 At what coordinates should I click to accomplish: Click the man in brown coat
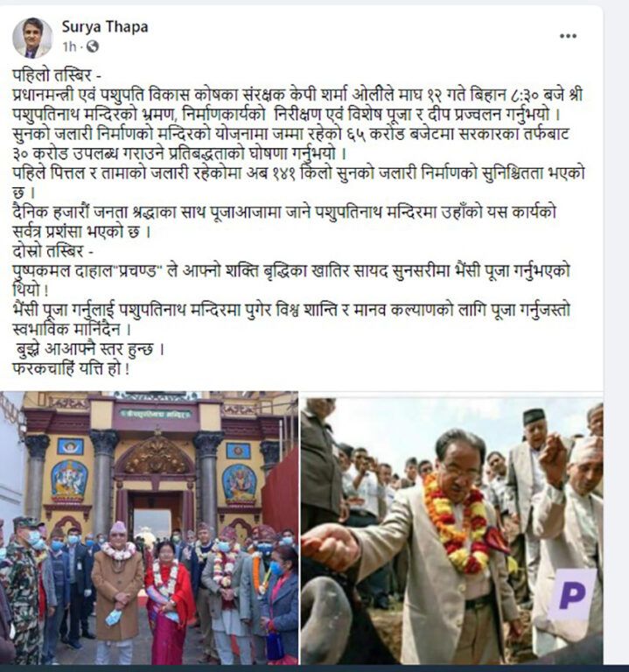[x=117, y=593]
